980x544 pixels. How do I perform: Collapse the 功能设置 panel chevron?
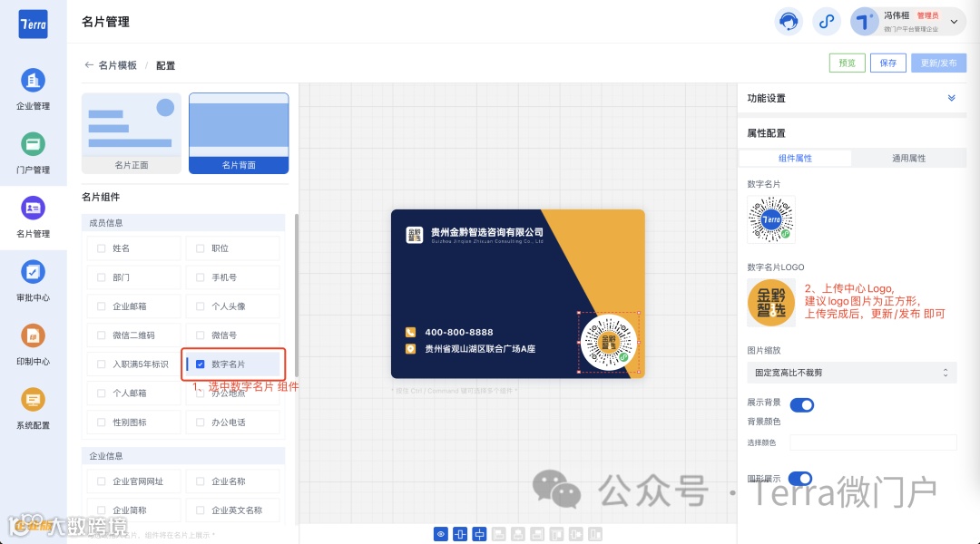[951, 98]
